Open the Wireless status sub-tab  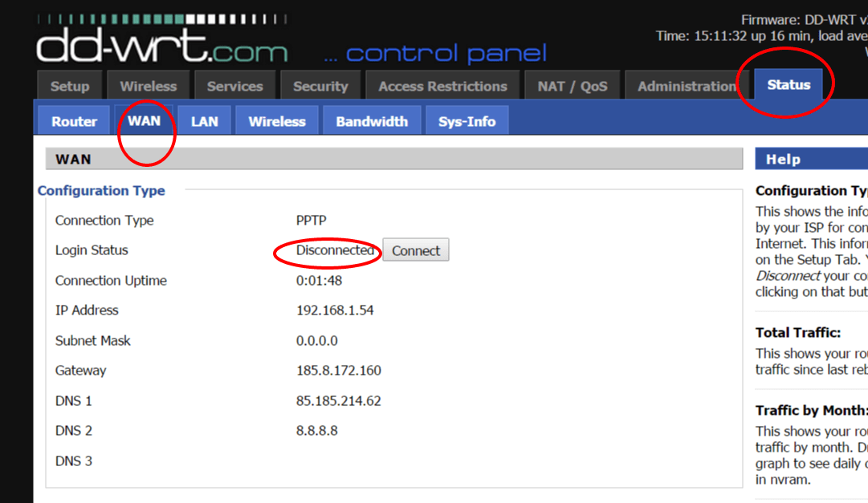pyautogui.click(x=277, y=120)
